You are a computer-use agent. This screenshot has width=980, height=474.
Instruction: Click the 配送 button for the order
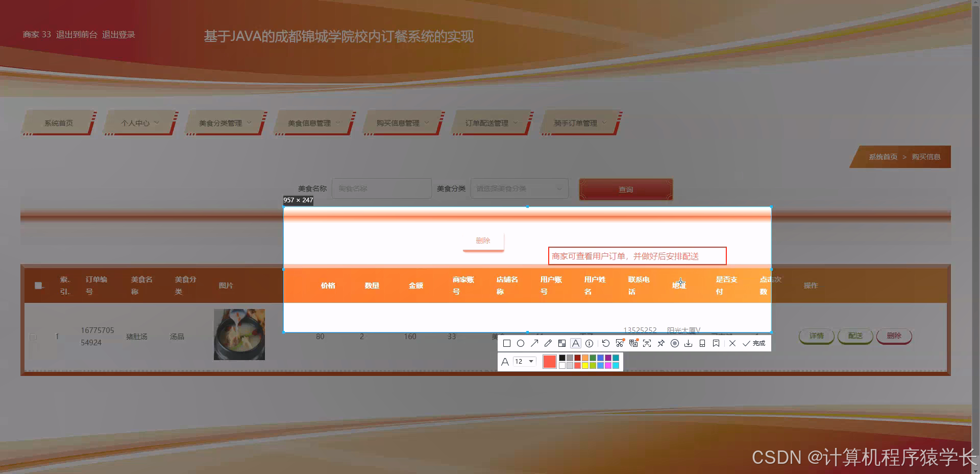[855, 336]
